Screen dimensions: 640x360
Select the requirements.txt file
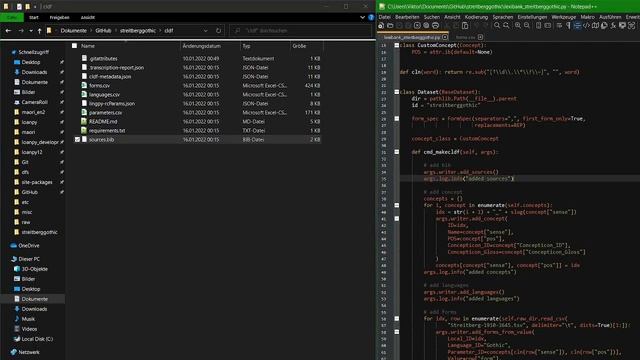pos(107,130)
